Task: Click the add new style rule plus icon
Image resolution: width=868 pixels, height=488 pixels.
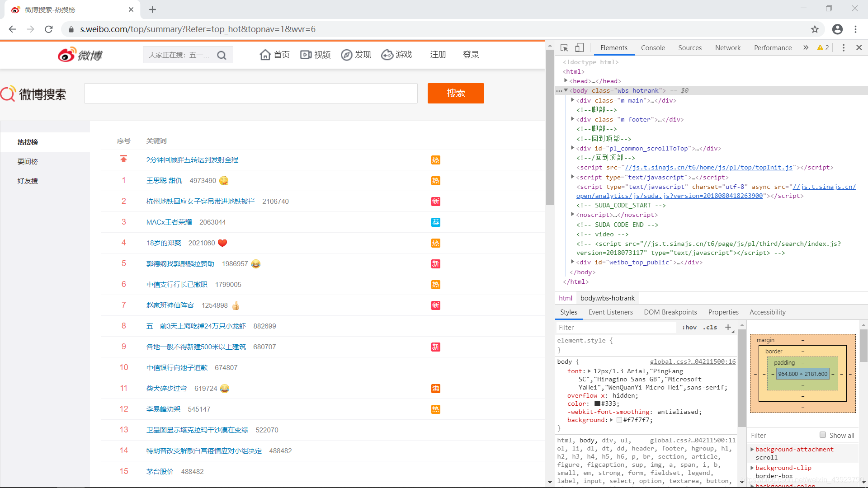Action: click(x=728, y=327)
